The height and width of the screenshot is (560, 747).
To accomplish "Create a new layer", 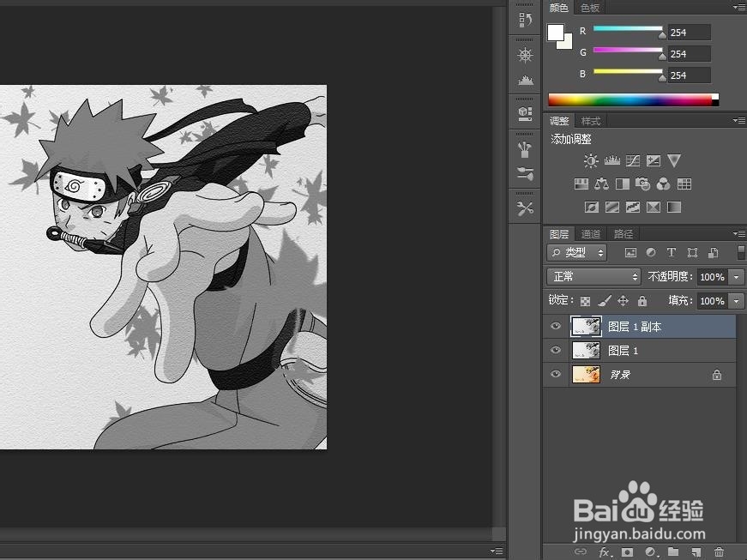I will 696,552.
